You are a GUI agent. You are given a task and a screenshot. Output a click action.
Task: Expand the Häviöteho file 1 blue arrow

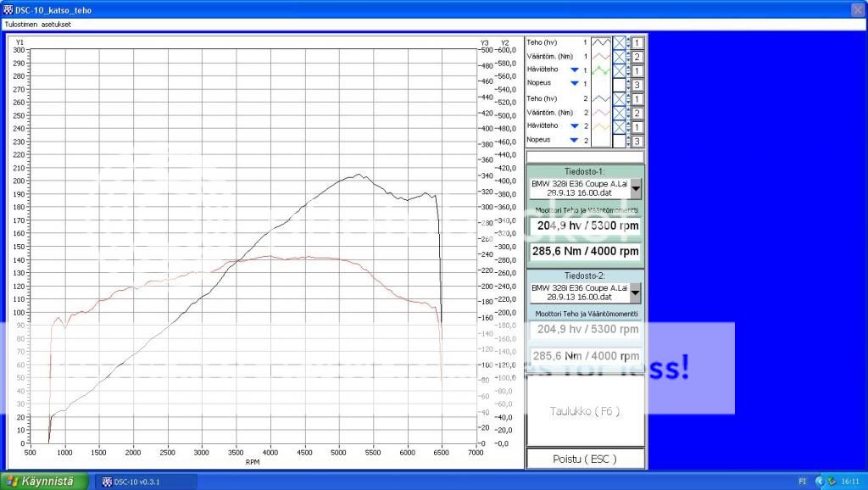574,70
